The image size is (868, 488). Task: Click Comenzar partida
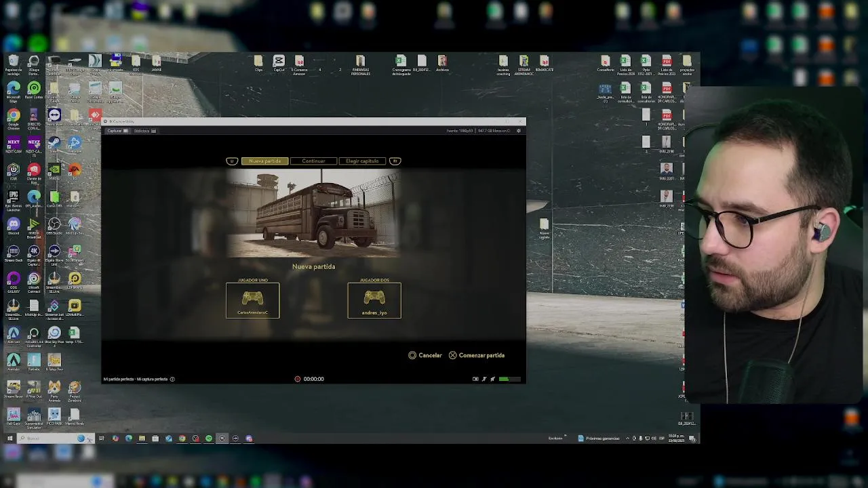pyautogui.click(x=477, y=355)
